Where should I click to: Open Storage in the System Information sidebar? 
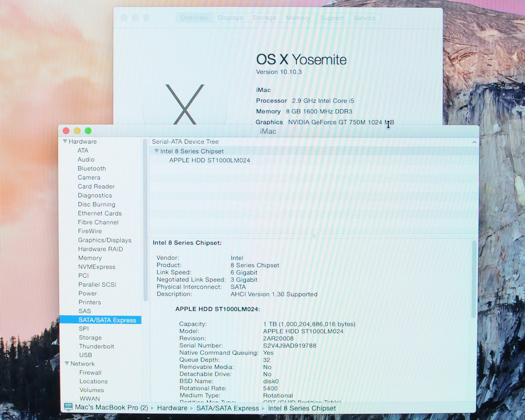[x=90, y=338]
